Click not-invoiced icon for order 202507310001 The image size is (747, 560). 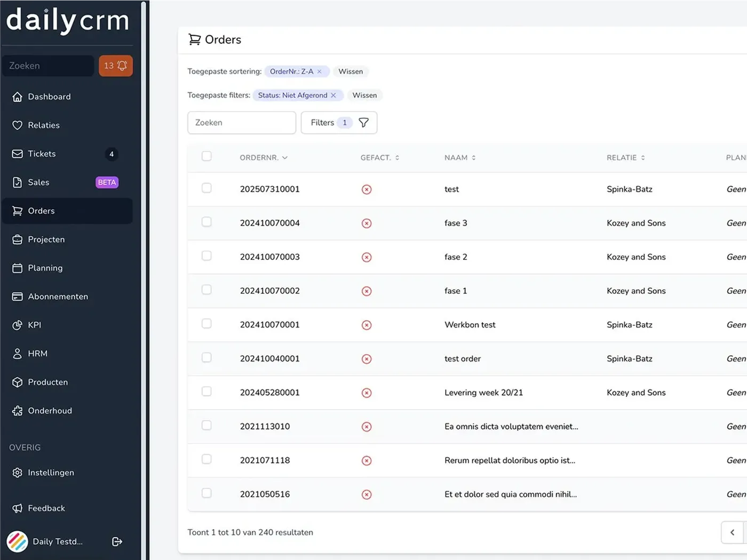367,189
